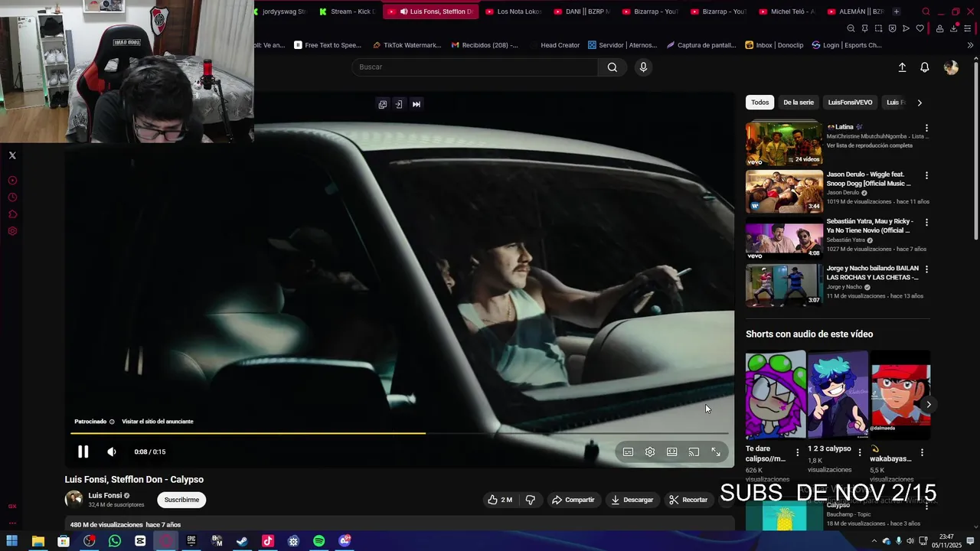The width and height of the screenshot is (980, 551).
Task: Close sidebar panel with X icon
Action: [x=12, y=155]
